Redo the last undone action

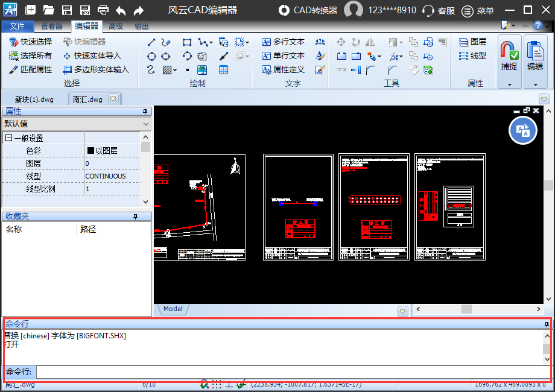click(138, 11)
